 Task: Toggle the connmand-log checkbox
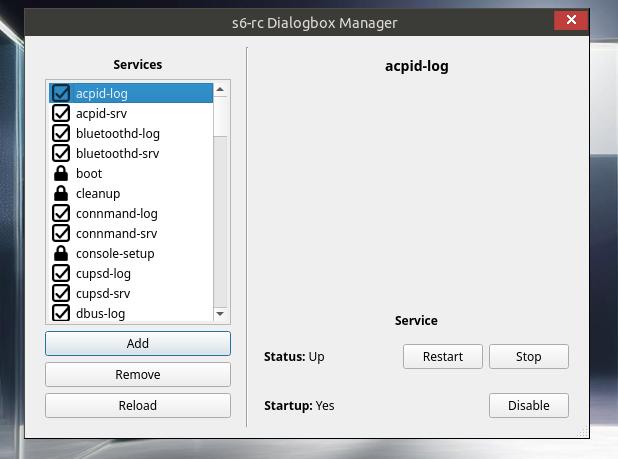[61, 214]
